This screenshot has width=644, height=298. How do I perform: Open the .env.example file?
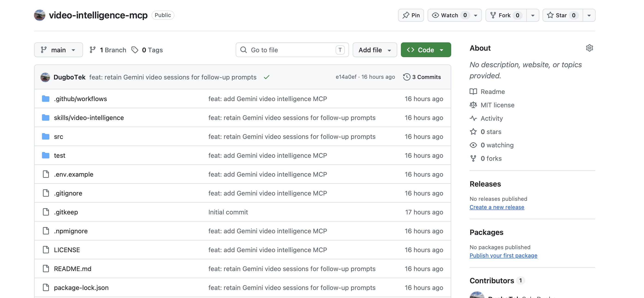pos(74,174)
